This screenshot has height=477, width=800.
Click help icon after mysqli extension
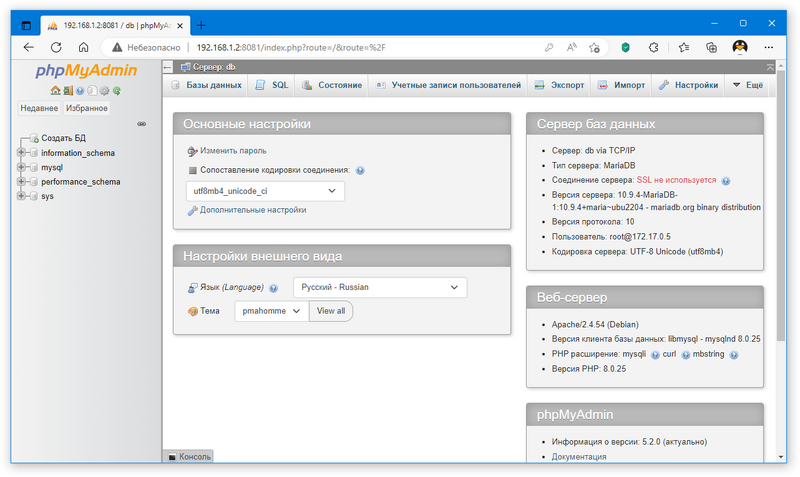point(655,355)
